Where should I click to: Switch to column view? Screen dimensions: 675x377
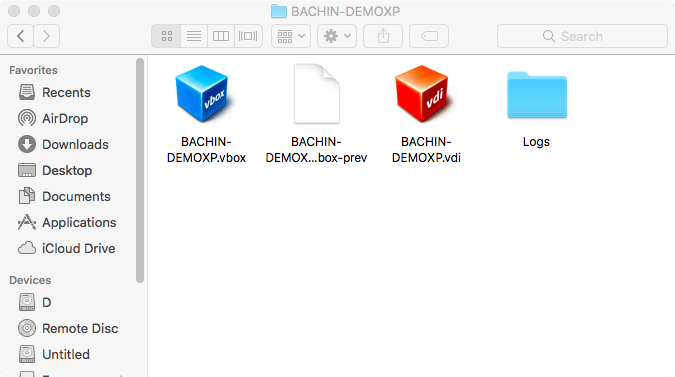(x=221, y=36)
